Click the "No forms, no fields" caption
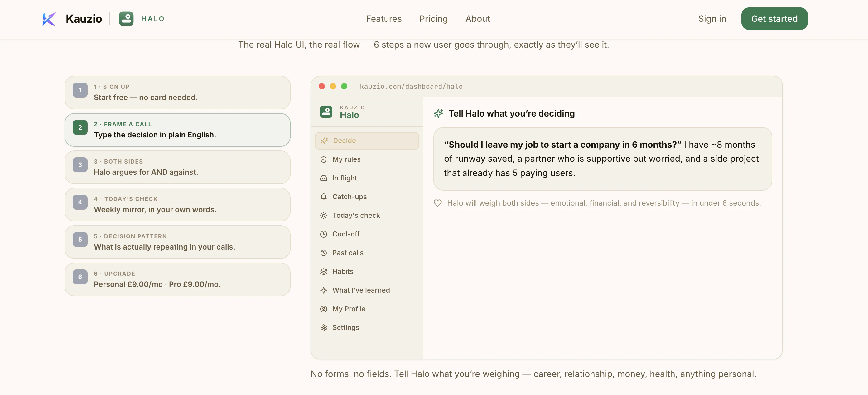 pos(533,374)
